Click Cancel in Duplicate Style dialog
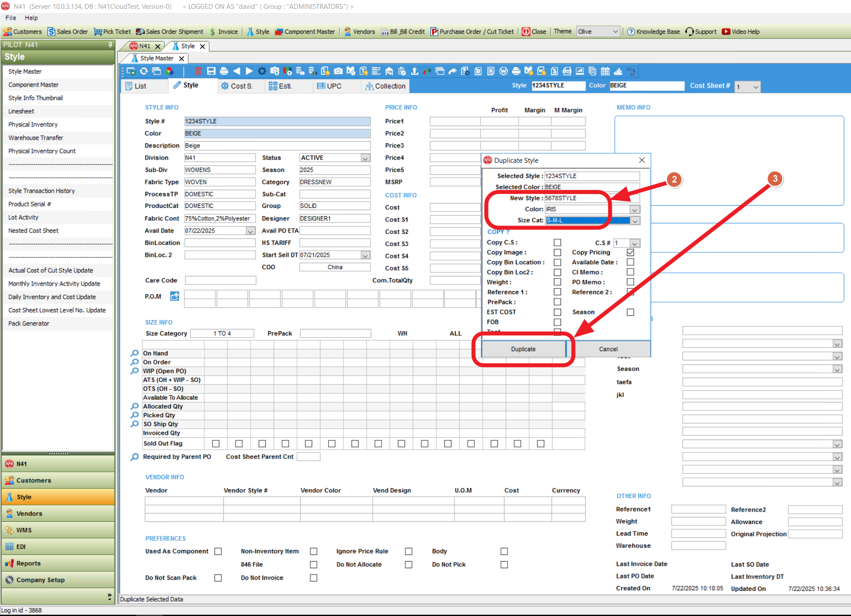The width and height of the screenshot is (851, 616). [x=608, y=349]
